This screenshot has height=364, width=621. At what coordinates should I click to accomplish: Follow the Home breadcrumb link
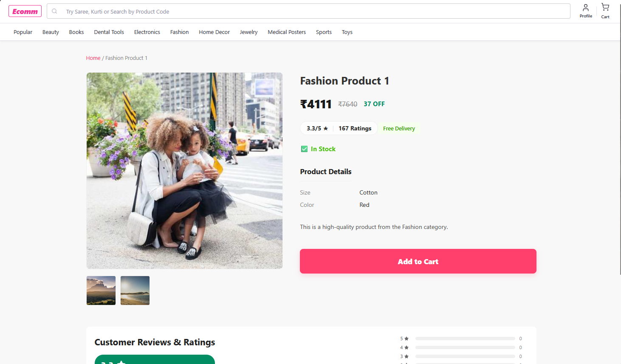[x=93, y=58]
